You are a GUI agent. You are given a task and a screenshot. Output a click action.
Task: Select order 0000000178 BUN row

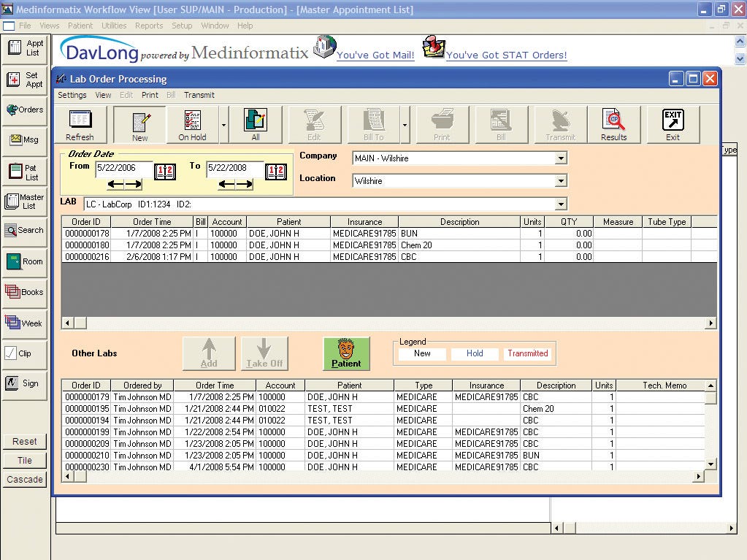(389, 234)
